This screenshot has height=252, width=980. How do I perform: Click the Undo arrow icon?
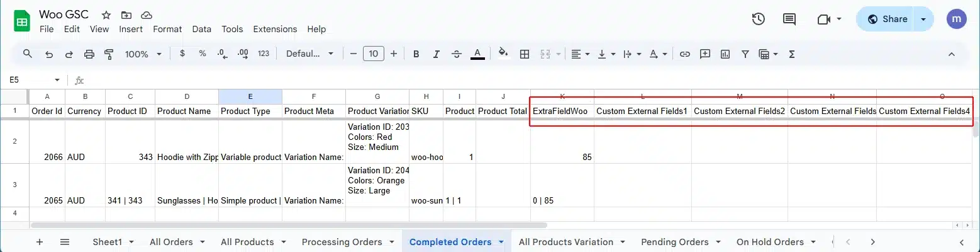(49, 54)
